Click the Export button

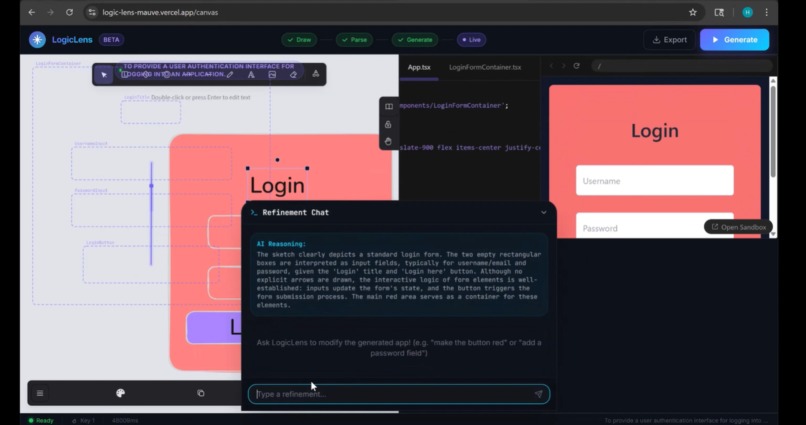(x=669, y=40)
